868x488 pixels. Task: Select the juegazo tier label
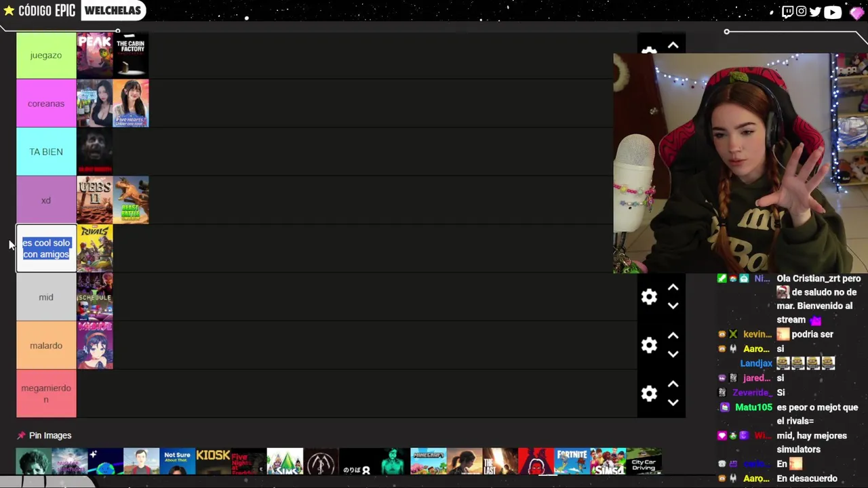click(x=46, y=56)
